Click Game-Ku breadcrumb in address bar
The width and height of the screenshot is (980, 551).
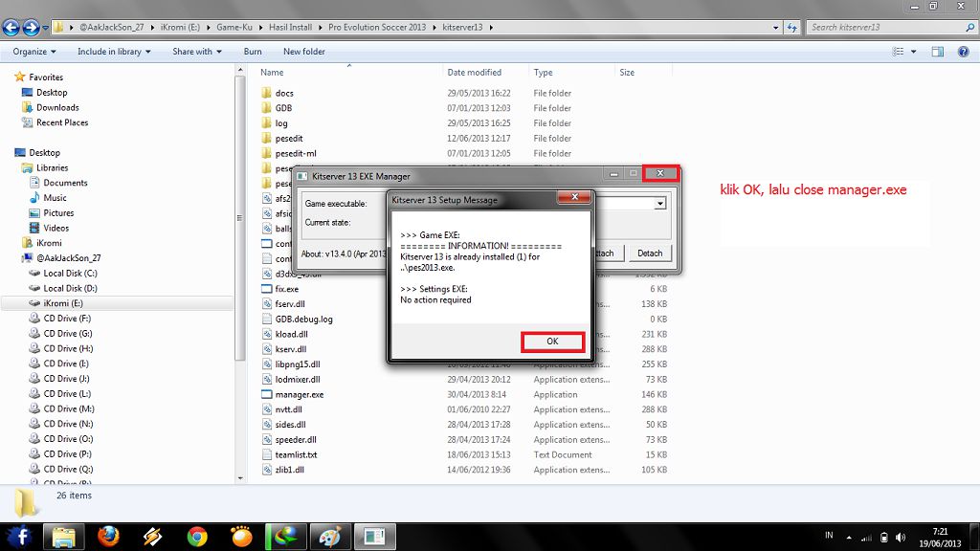tap(234, 28)
